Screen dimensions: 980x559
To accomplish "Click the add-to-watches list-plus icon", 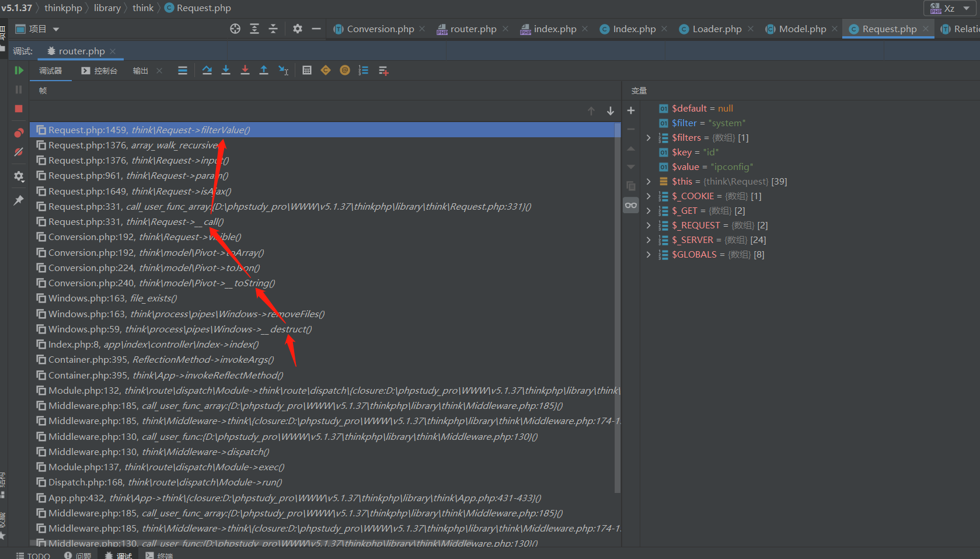I will pyautogui.click(x=383, y=71).
